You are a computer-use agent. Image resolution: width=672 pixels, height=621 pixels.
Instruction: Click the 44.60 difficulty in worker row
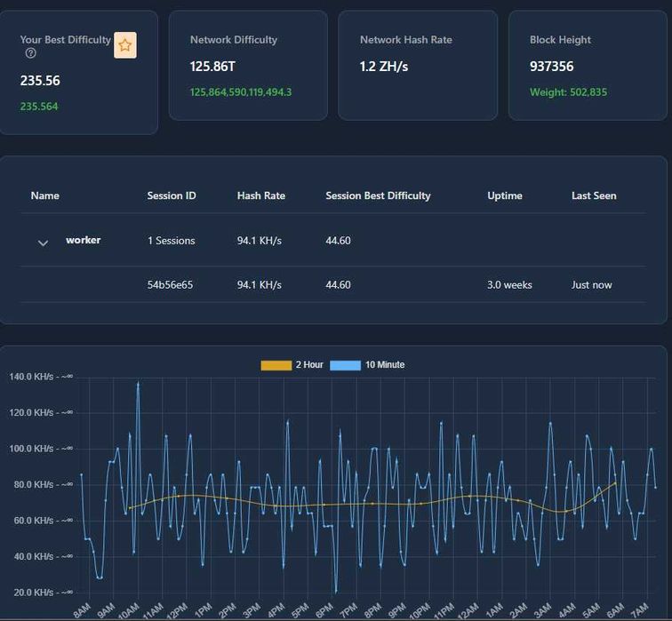[x=338, y=241]
